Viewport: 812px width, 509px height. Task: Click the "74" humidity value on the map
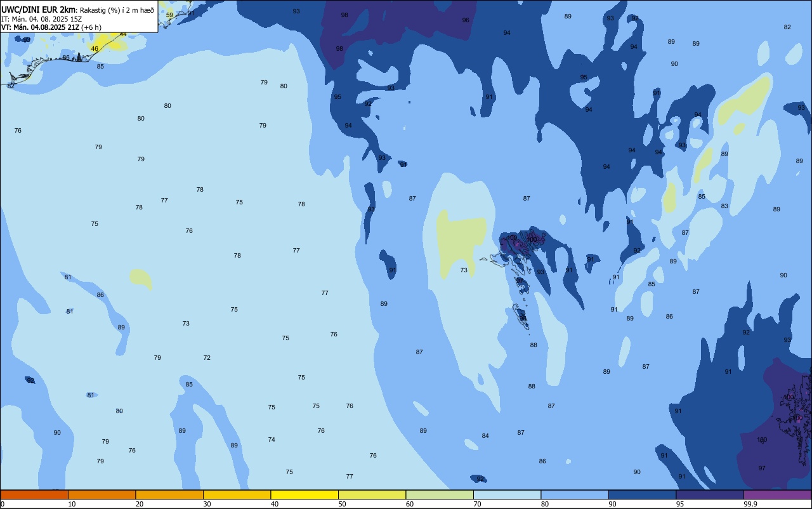pyautogui.click(x=272, y=440)
